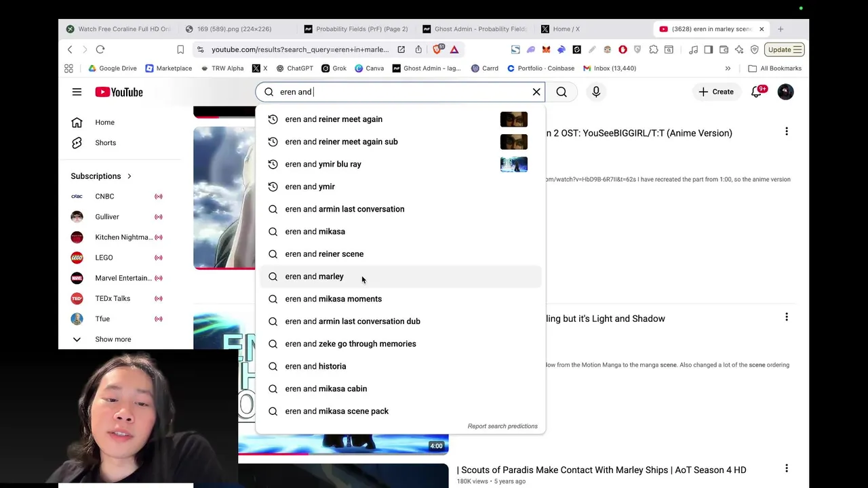
Task: Switch to 'Watch Free Coraline Full HD' tab
Action: tap(119, 29)
